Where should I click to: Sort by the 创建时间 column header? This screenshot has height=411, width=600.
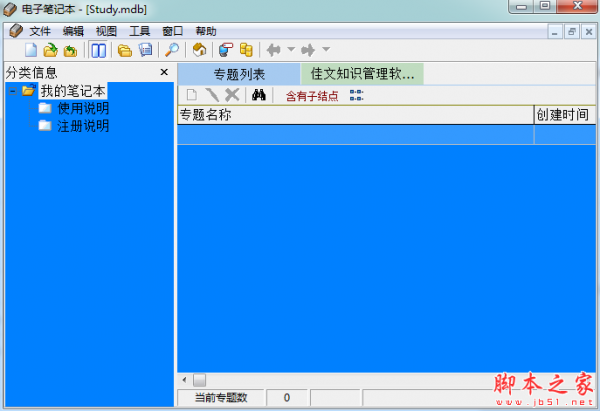pyautogui.click(x=565, y=115)
